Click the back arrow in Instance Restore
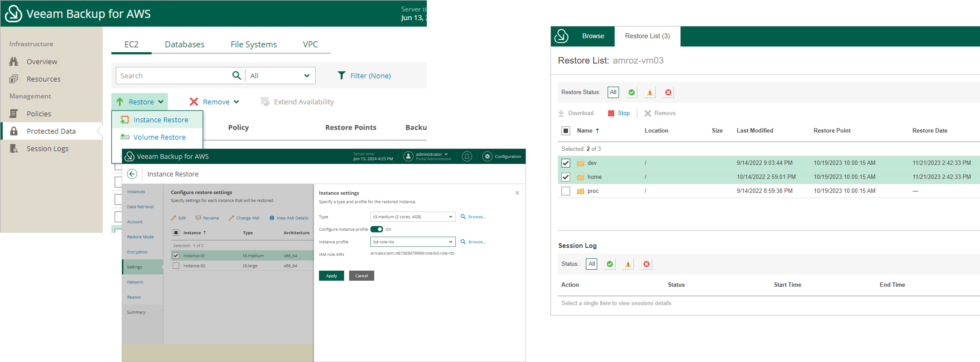The width and height of the screenshot is (980, 362). point(132,174)
